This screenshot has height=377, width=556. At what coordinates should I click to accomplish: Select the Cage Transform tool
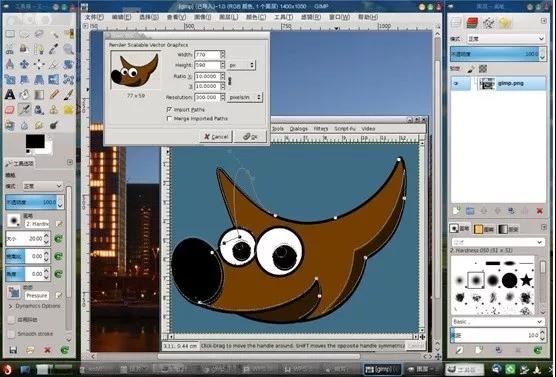pos(69,79)
